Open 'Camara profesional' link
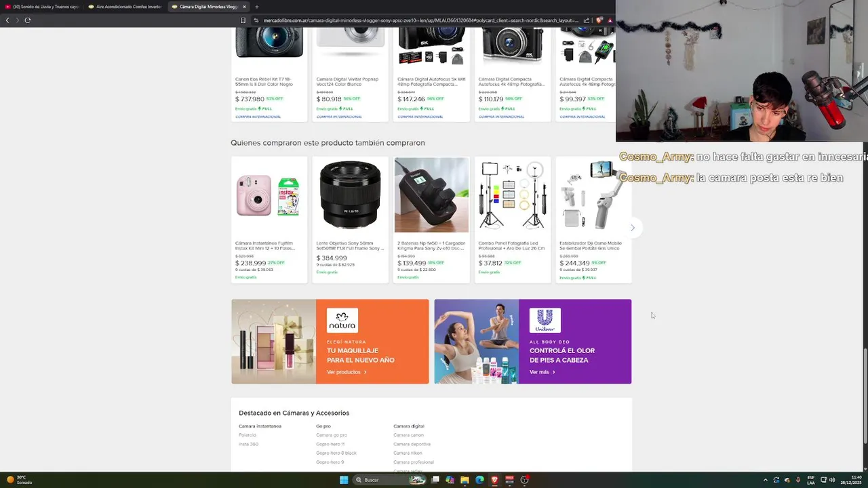This screenshot has height=488, width=868. 414,462
